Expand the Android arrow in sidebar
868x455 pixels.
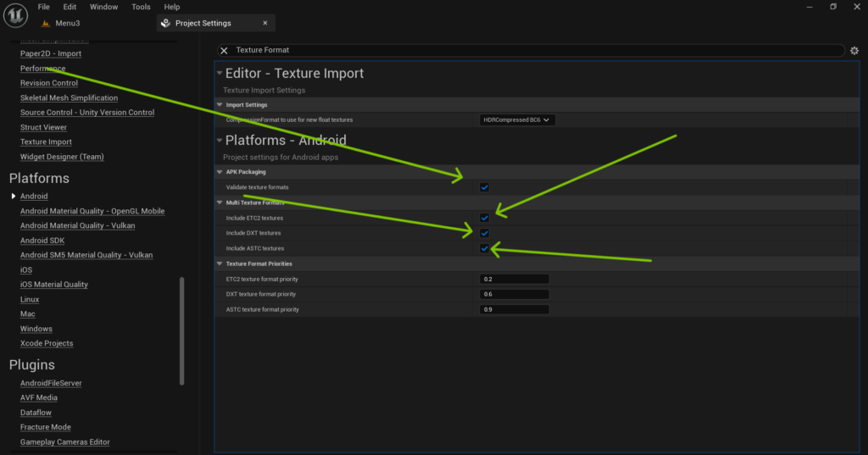(14, 196)
